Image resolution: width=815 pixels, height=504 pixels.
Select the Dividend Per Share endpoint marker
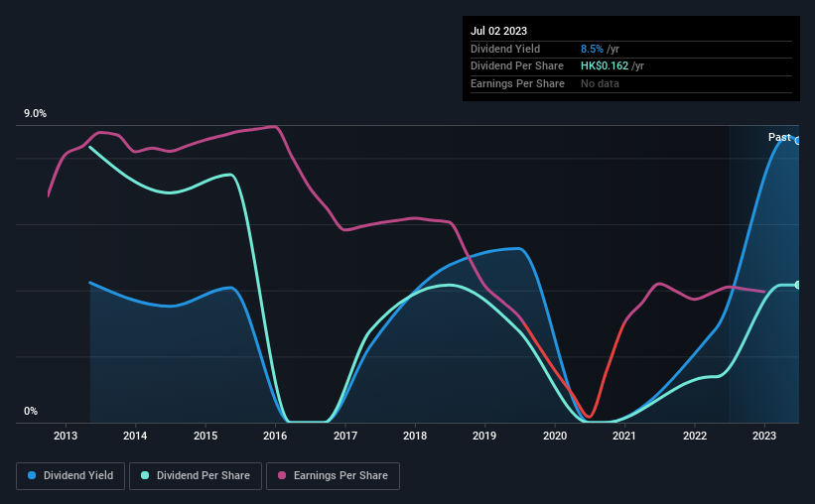click(x=798, y=286)
